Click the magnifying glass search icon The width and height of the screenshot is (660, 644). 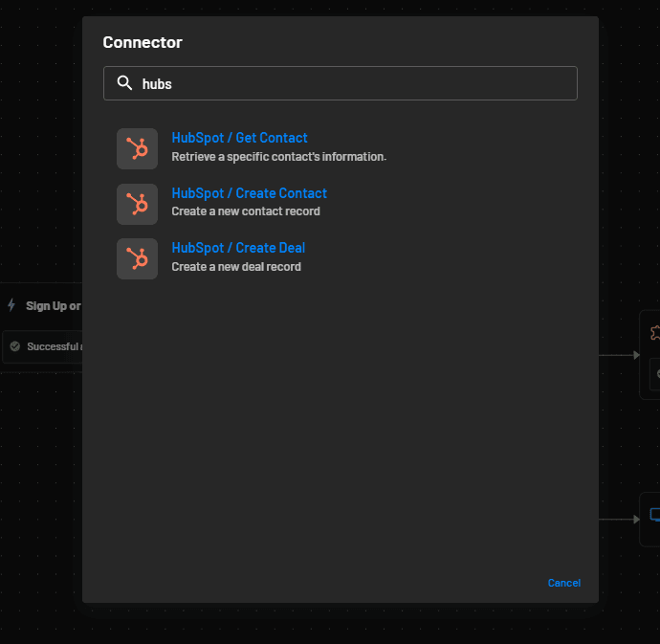click(124, 83)
